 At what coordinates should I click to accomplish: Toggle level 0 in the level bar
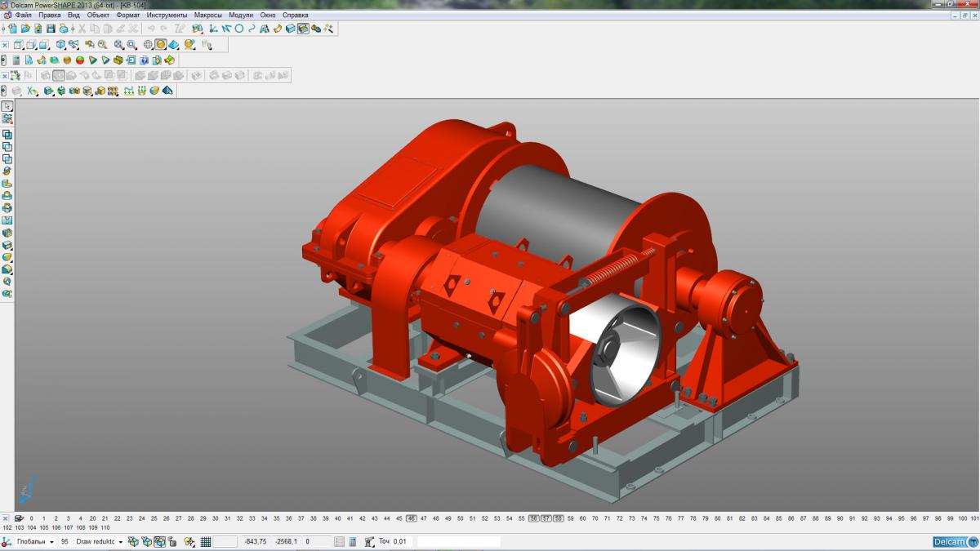pyautogui.click(x=32, y=518)
